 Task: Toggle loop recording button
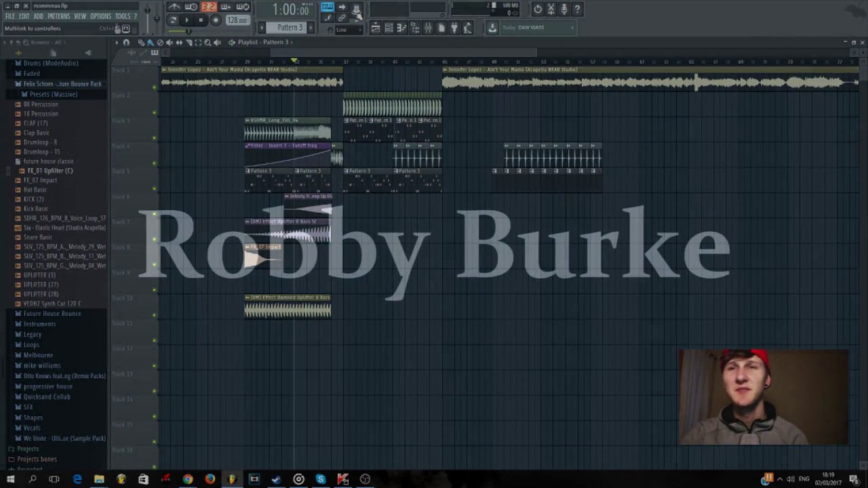click(x=242, y=7)
